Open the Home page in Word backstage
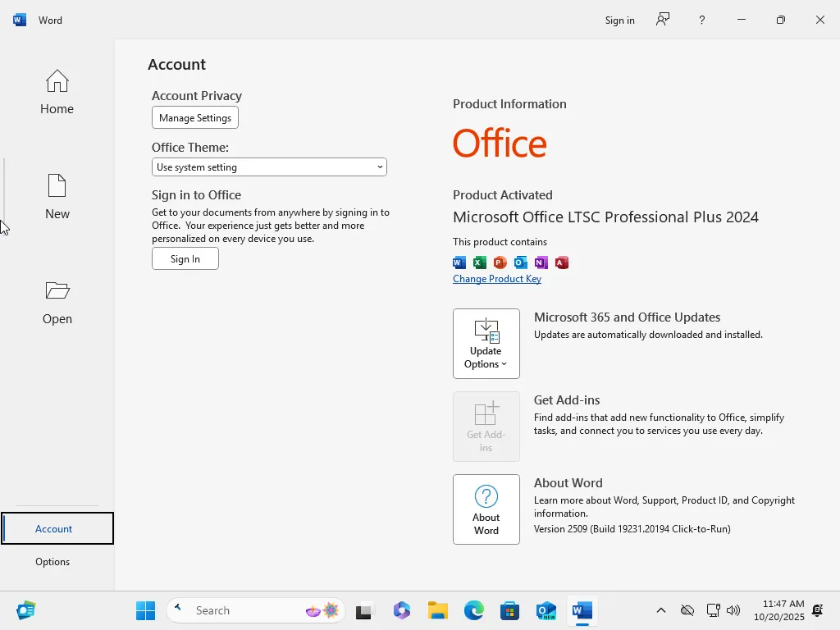Viewport: 840px width, 630px height. point(57,92)
